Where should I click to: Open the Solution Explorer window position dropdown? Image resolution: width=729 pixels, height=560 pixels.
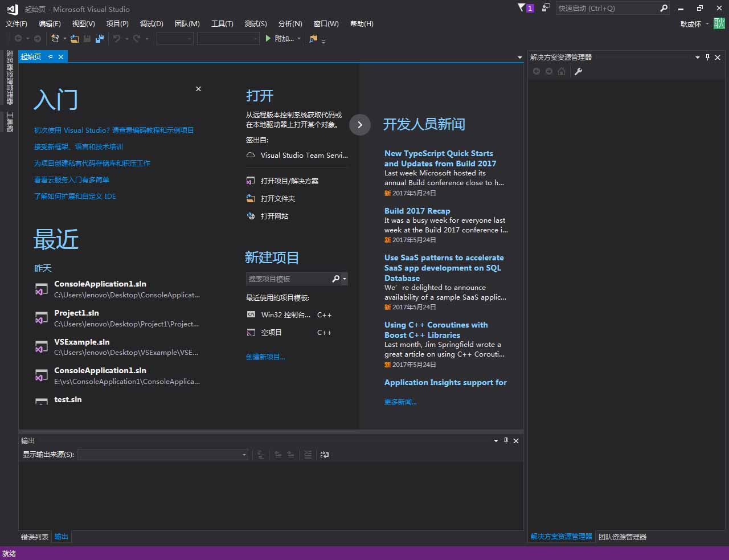point(697,57)
